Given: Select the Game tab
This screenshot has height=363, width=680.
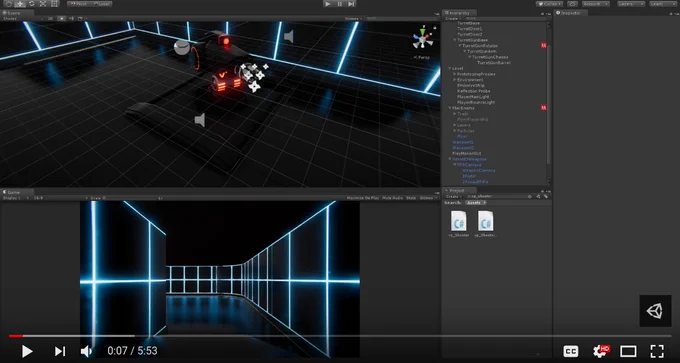Looking at the screenshot, I should [12, 192].
